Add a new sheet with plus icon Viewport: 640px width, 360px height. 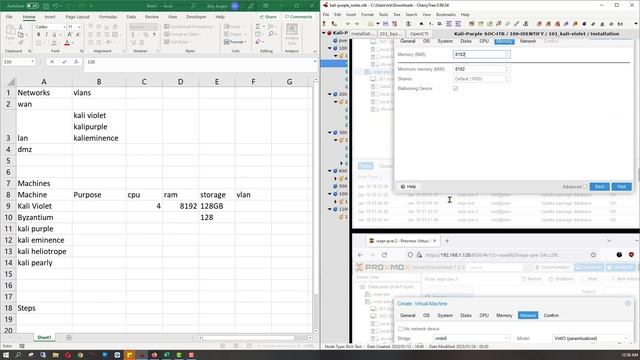[x=69, y=338]
